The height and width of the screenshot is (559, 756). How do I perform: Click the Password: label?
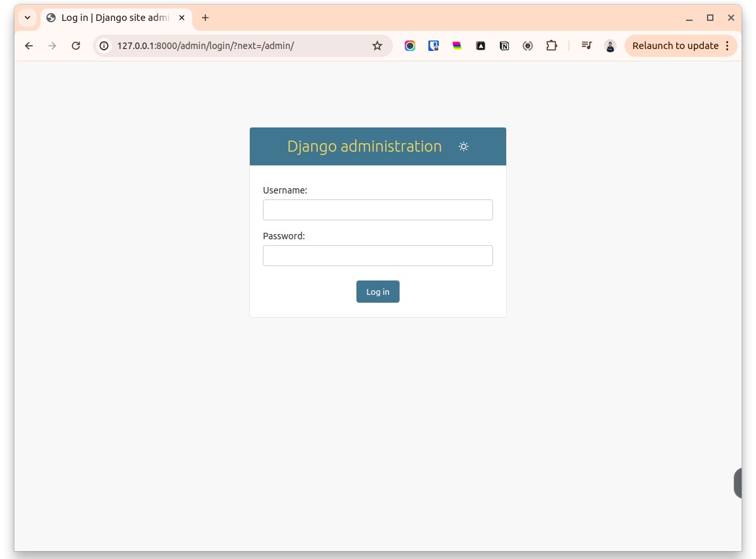click(284, 236)
